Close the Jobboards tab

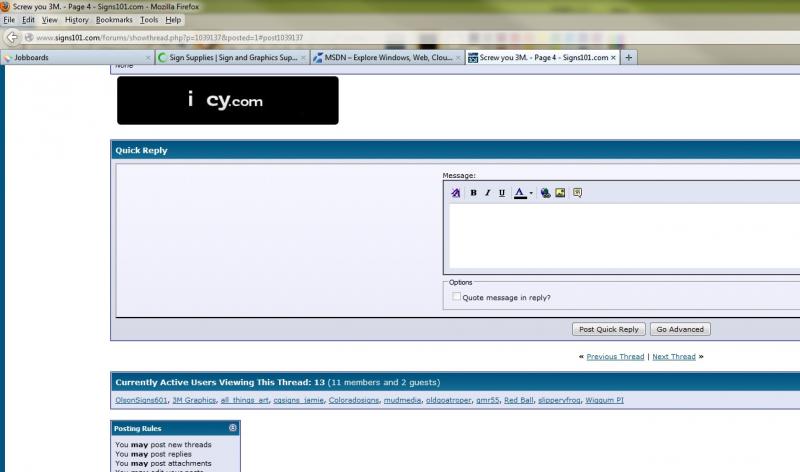[x=148, y=58]
